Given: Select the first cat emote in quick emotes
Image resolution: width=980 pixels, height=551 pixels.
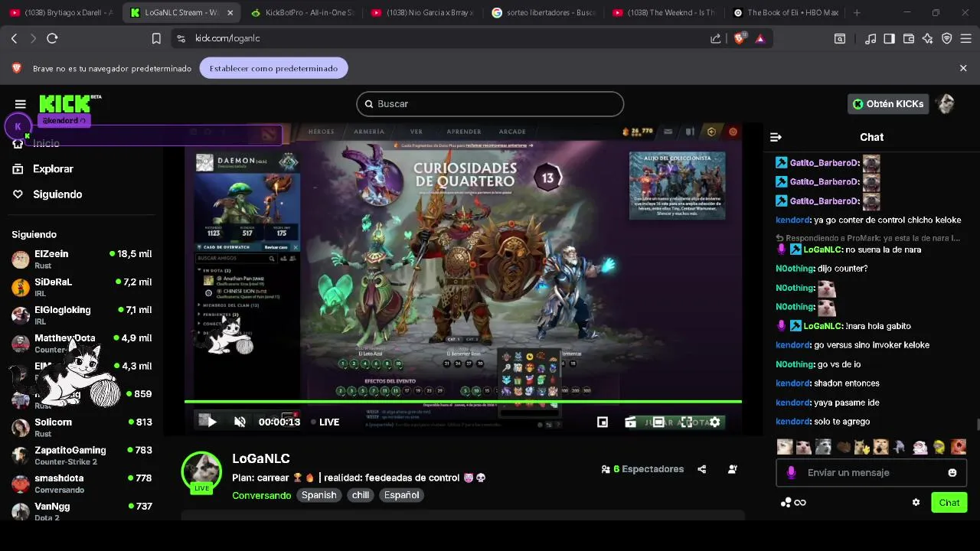Looking at the screenshot, I should point(785,447).
